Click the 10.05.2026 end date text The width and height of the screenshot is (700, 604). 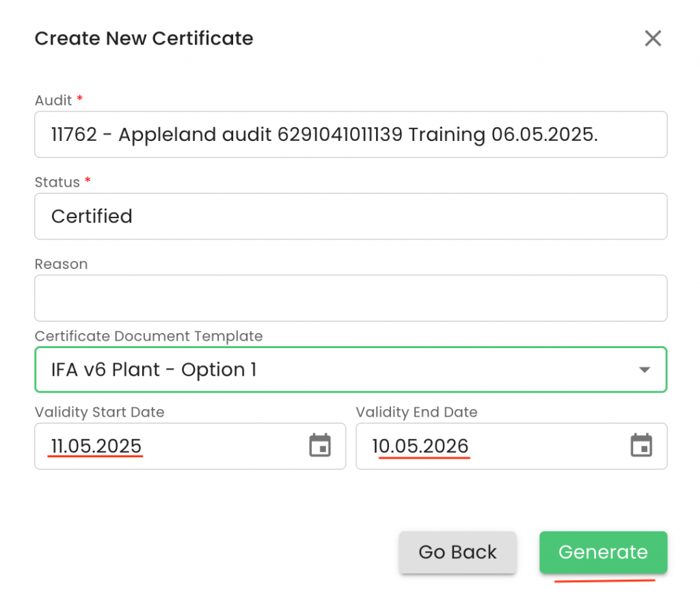[420, 446]
